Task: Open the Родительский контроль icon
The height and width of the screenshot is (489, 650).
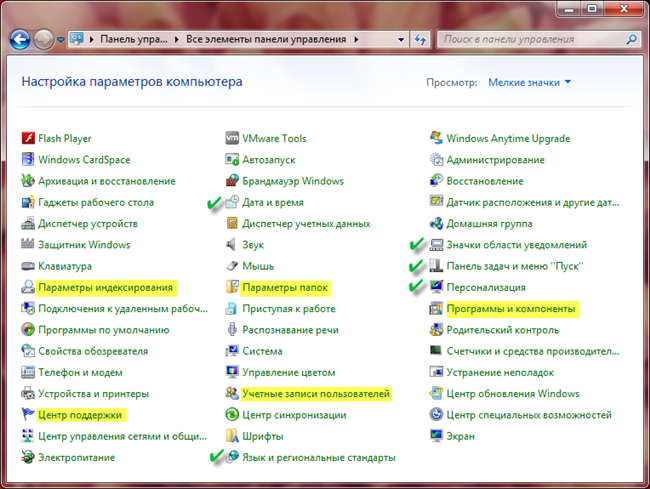Action: [436, 330]
